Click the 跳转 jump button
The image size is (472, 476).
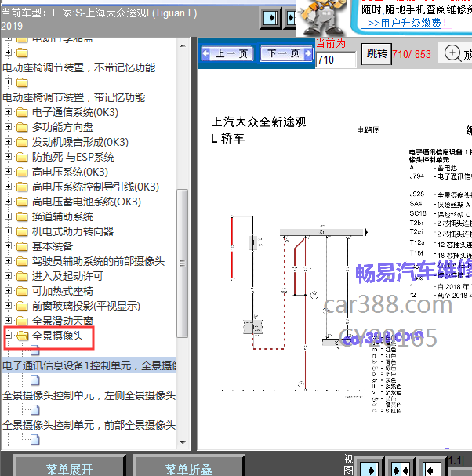point(376,54)
